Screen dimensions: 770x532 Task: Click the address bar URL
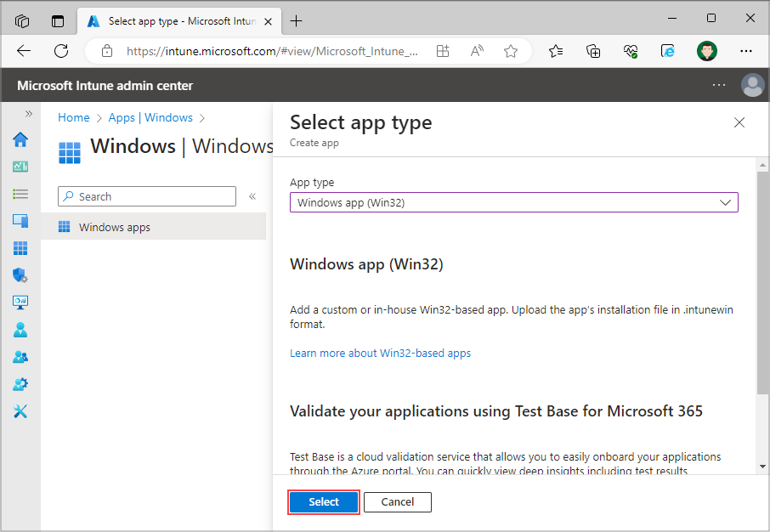pyautogui.click(x=272, y=51)
